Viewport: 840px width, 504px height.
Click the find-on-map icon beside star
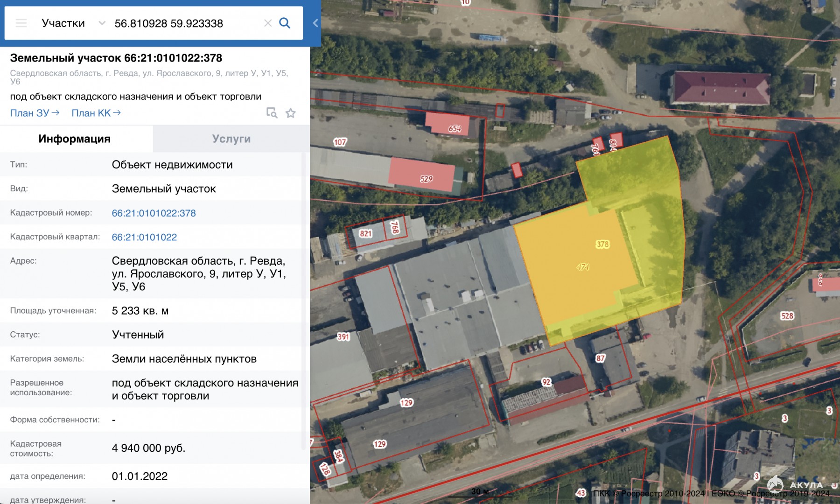pos(272,113)
